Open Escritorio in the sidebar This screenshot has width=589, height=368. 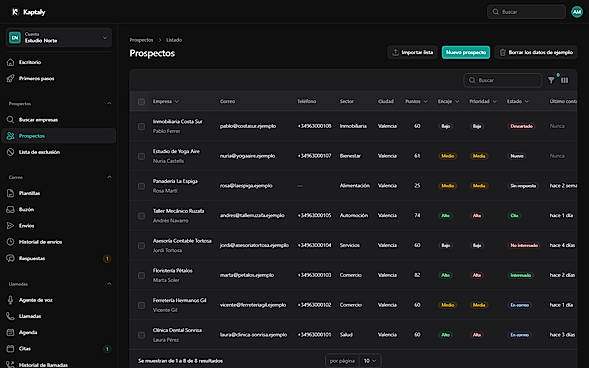click(59, 62)
